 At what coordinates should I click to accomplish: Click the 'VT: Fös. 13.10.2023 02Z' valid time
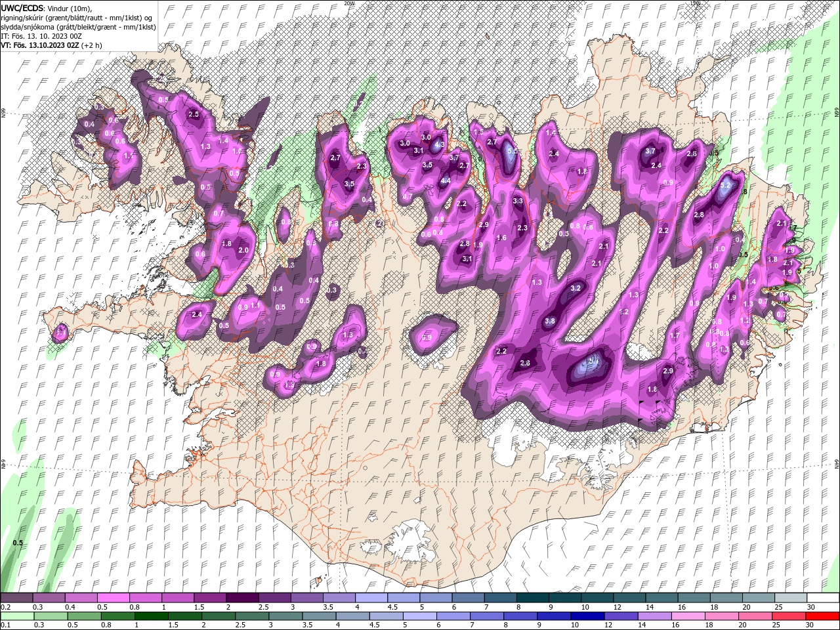tap(40, 45)
